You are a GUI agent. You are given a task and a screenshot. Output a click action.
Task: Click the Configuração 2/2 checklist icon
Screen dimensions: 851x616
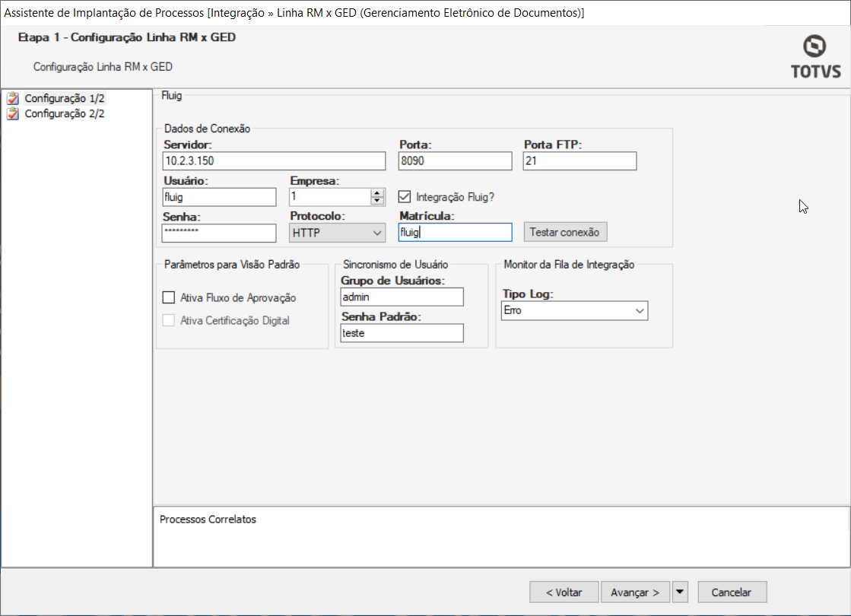pos(13,113)
